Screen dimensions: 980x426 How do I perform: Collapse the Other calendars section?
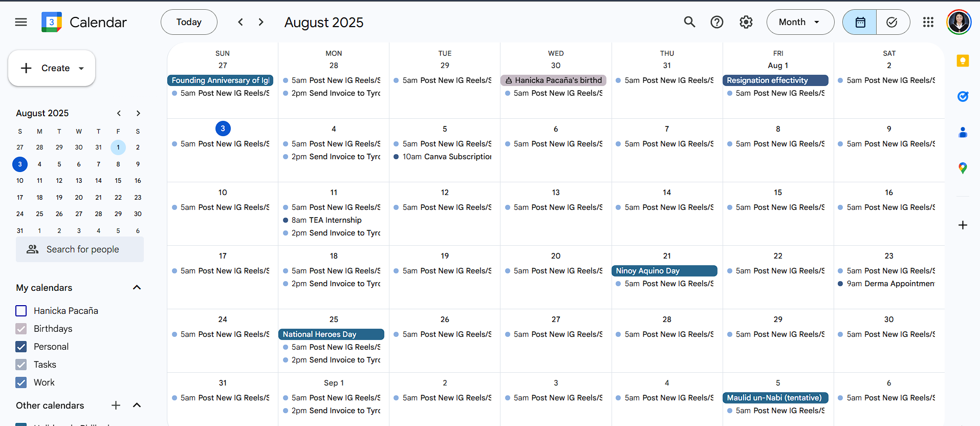click(137, 405)
